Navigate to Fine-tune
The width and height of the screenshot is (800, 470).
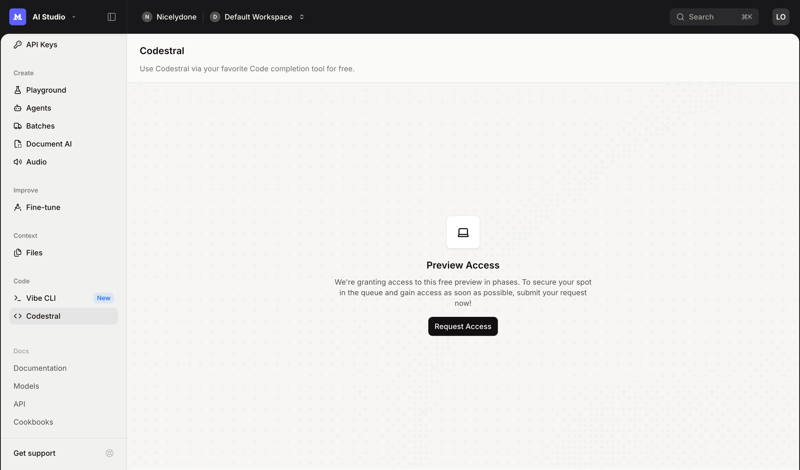tap(43, 207)
